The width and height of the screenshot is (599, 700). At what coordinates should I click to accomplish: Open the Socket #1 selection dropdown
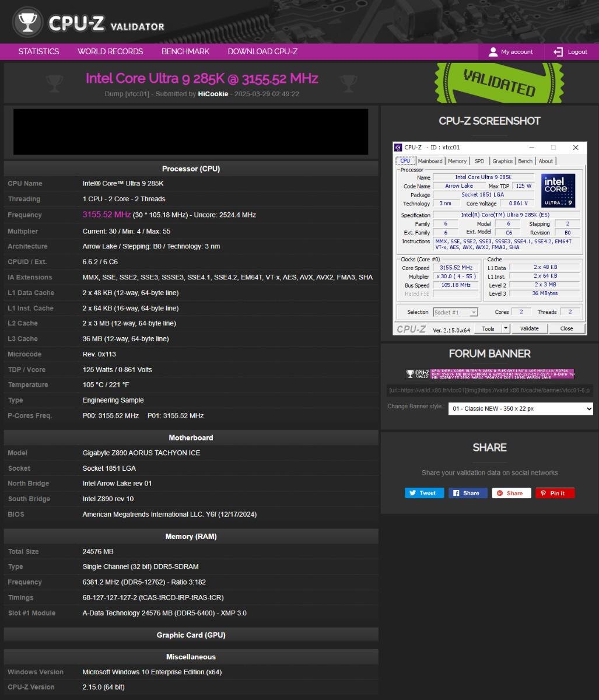click(x=456, y=312)
